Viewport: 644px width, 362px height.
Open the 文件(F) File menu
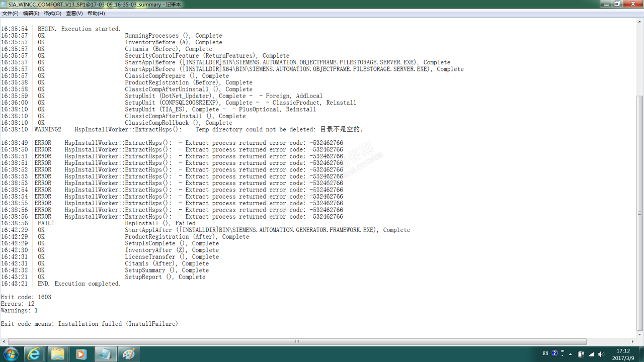[x=10, y=14]
